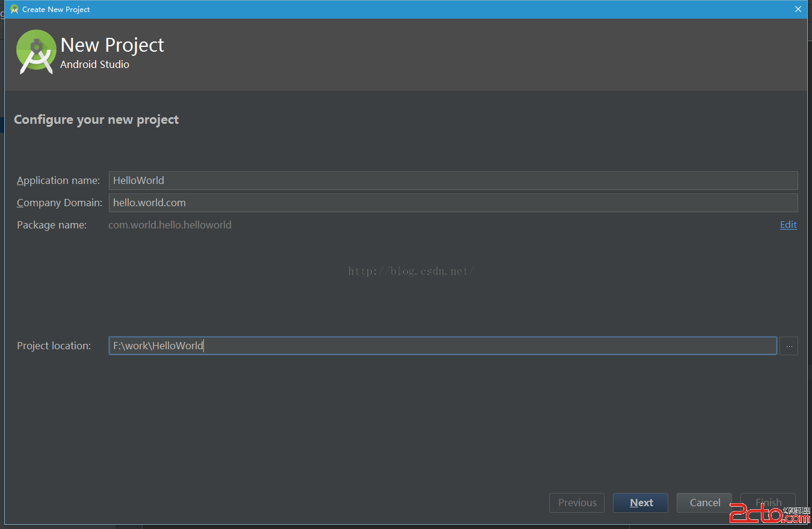The height and width of the screenshot is (529, 812).
Task: Click the "Package name:" label
Action: tap(52, 225)
